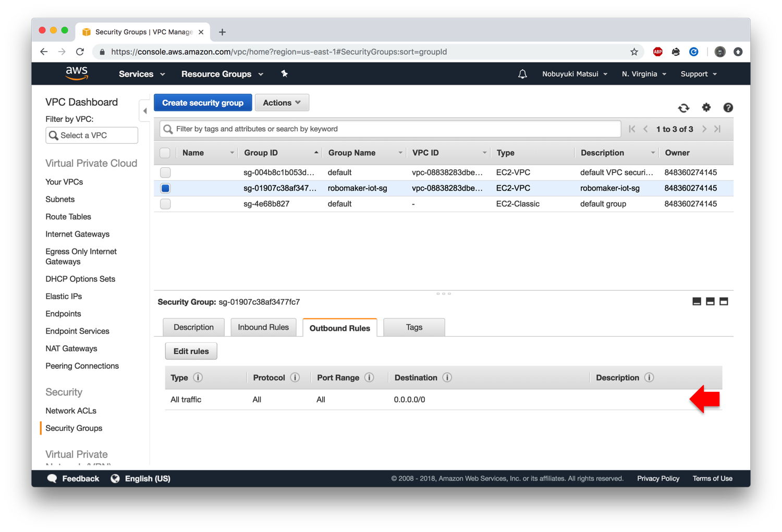Screen dimensions: 782x532
Task: Open the help question mark icon
Action: 728,108
